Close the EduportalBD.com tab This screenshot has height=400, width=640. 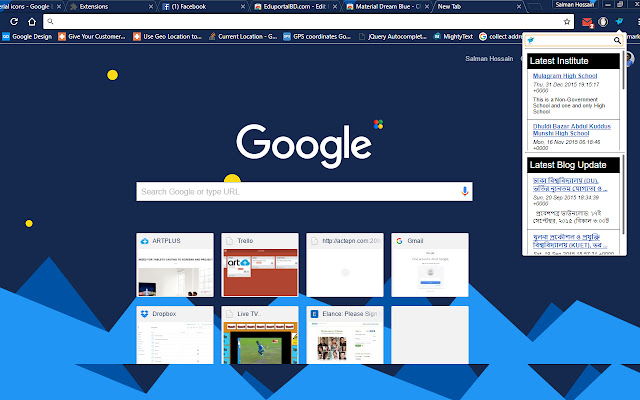point(335,7)
